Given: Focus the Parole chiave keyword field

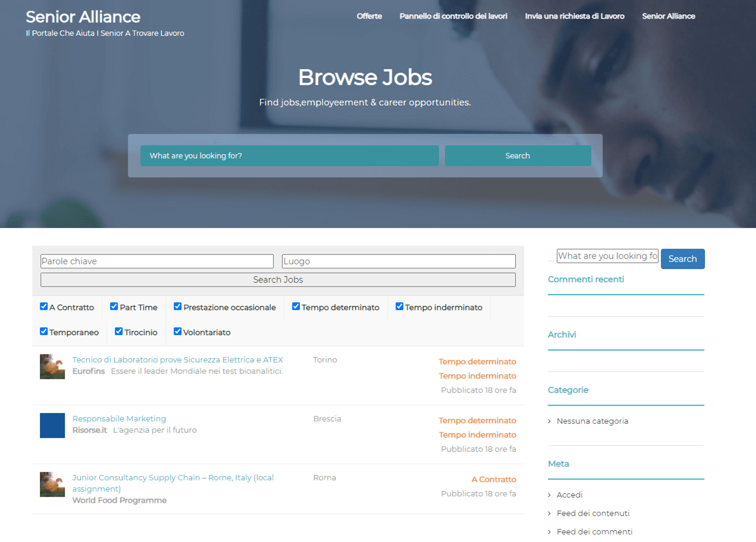Looking at the screenshot, I should [x=157, y=261].
